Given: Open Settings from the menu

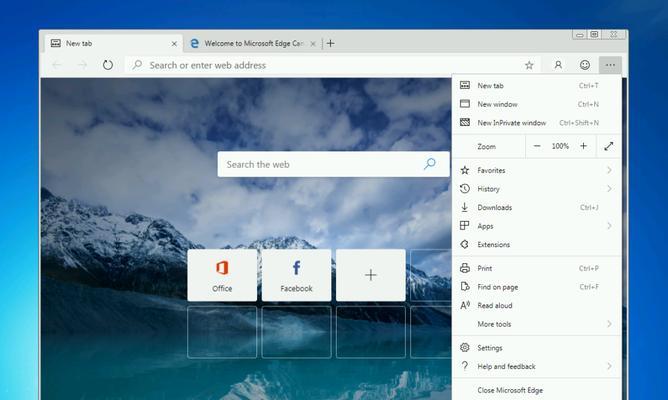Looking at the screenshot, I should (x=536, y=348).
